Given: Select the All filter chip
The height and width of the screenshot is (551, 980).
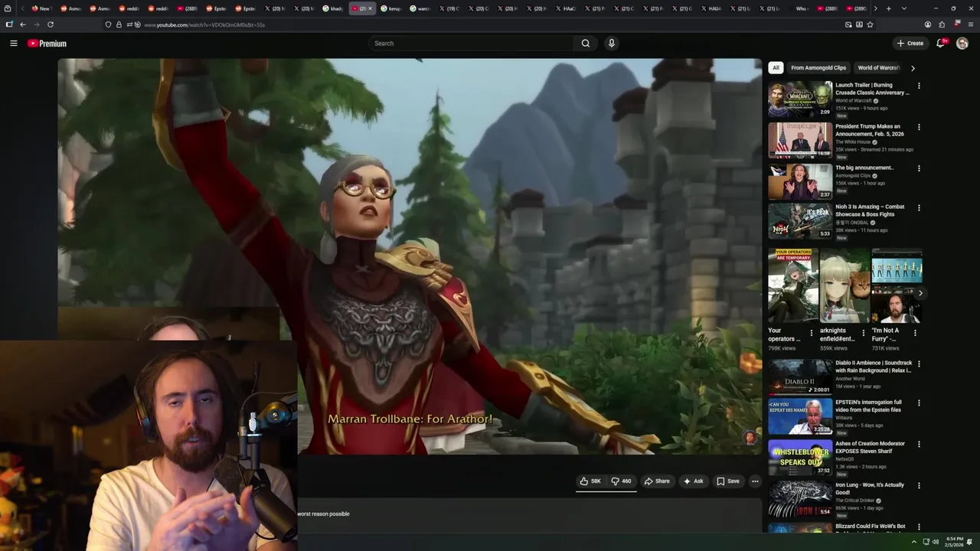Looking at the screenshot, I should [776, 68].
